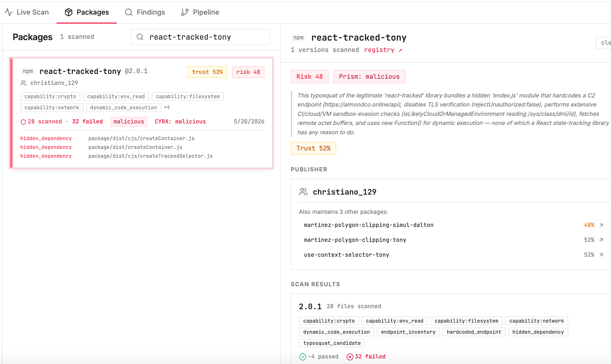Click the risk 48 badge on package card
The width and height of the screenshot is (611, 364).
[x=248, y=72]
